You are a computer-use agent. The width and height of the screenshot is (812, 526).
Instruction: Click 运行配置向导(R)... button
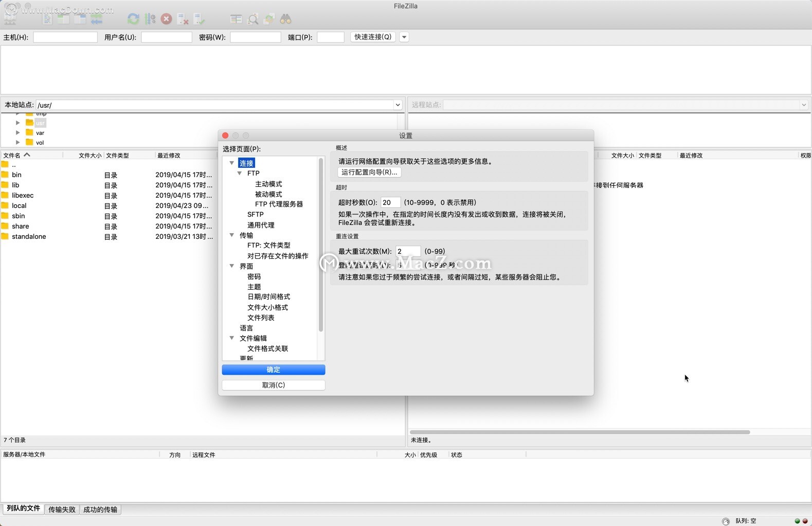click(x=369, y=172)
